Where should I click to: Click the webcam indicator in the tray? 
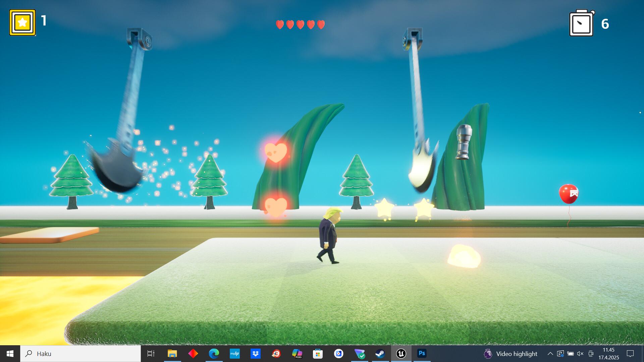tap(591, 354)
